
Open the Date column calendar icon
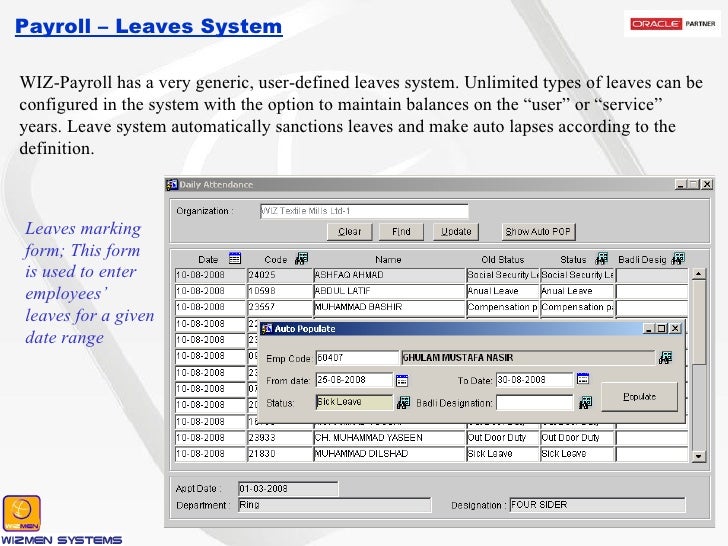pos(235,258)
